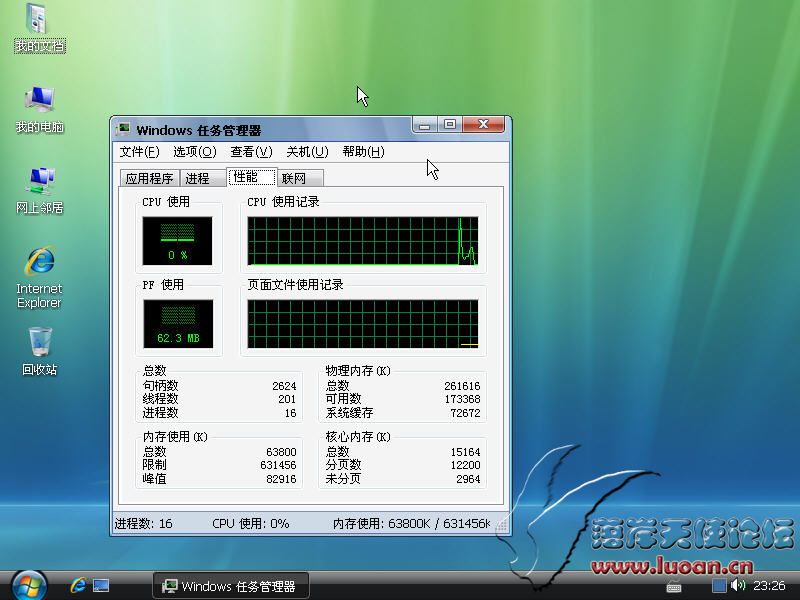
Task: Select the 我的文档 desktop icon
Action: [x=39, y=28]
